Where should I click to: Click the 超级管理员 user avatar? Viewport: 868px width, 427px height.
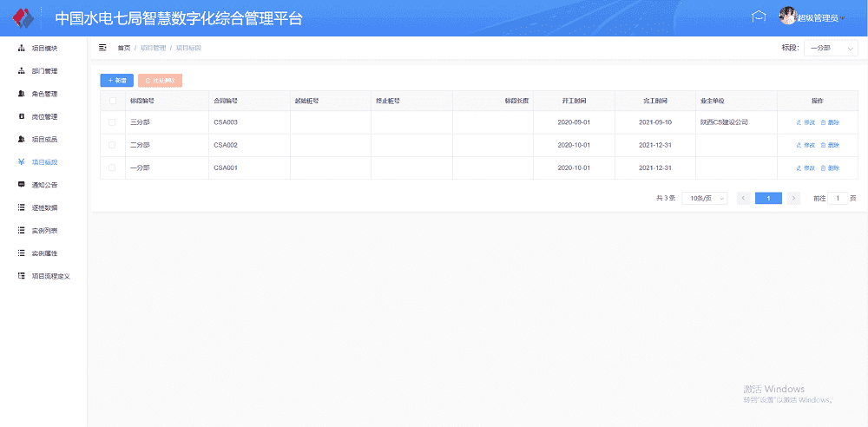787,16
